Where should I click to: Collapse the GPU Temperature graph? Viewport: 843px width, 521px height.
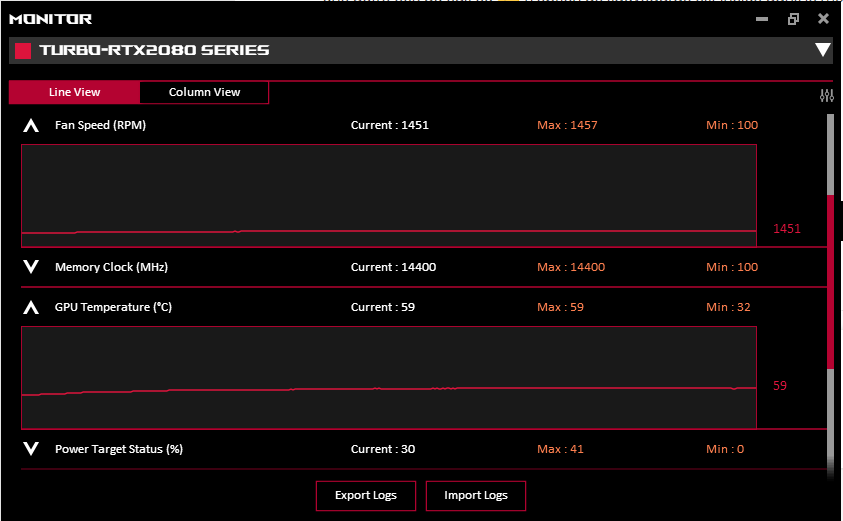point(31,308)
